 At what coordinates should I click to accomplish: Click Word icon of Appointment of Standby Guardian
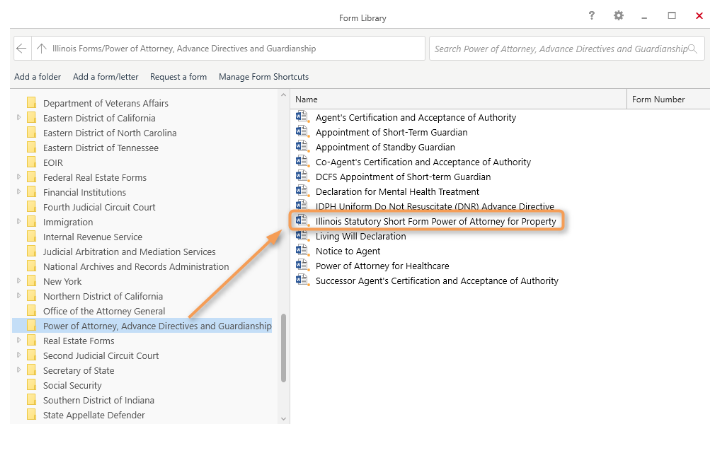pos(302,146)
